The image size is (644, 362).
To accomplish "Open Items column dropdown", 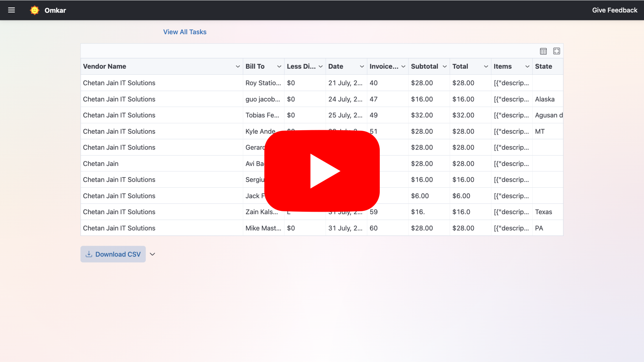I will point(527,66).
